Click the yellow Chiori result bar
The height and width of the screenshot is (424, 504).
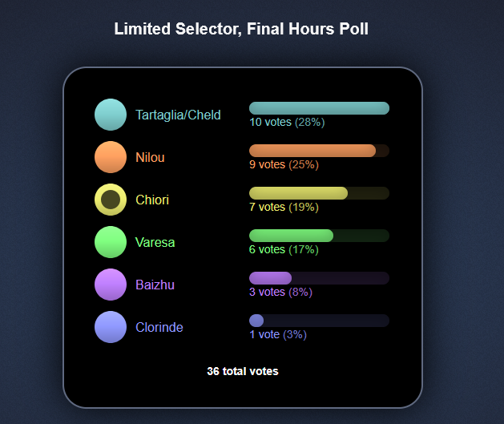[x=319, y=193]
